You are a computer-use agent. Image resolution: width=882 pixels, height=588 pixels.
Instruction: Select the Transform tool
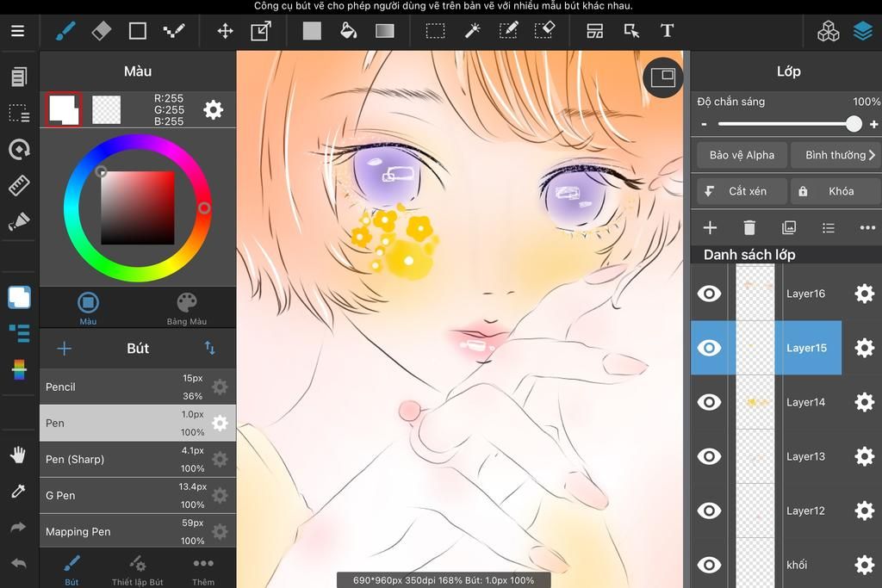[261, 31]
